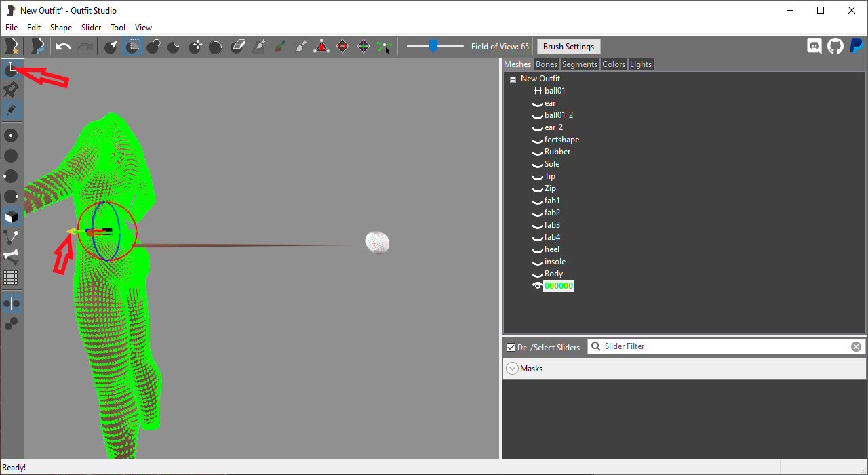Collapse the New Outfit tree node
This screenshot has height=475, width=868.
click(x=513, y=79)
